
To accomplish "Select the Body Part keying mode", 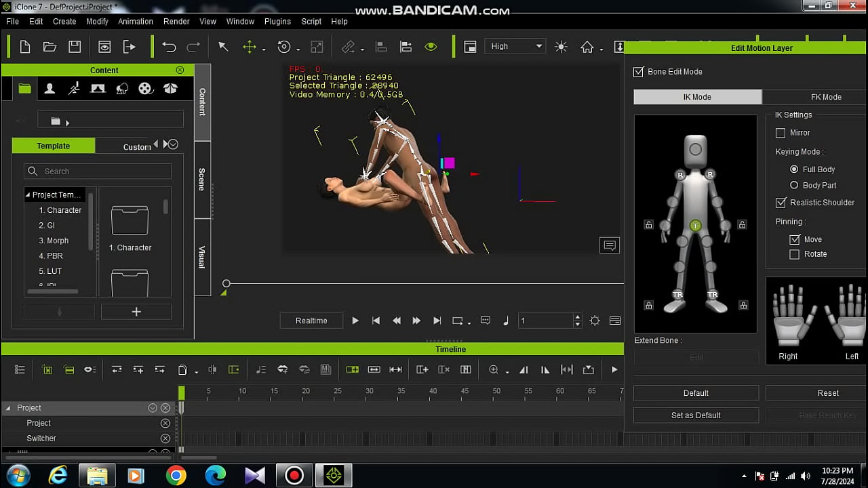I will pyautogui.click(x=794, y=185).
